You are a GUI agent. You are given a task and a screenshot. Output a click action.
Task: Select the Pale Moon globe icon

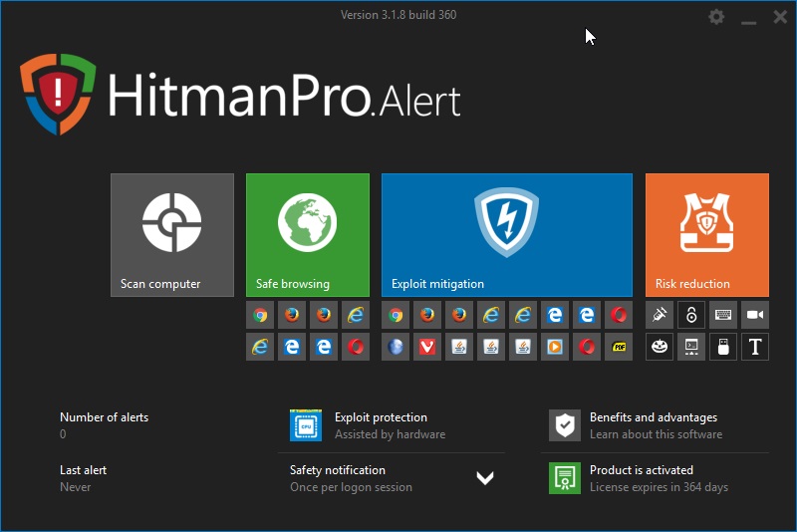pyautogui.click(x=396, y=347)
